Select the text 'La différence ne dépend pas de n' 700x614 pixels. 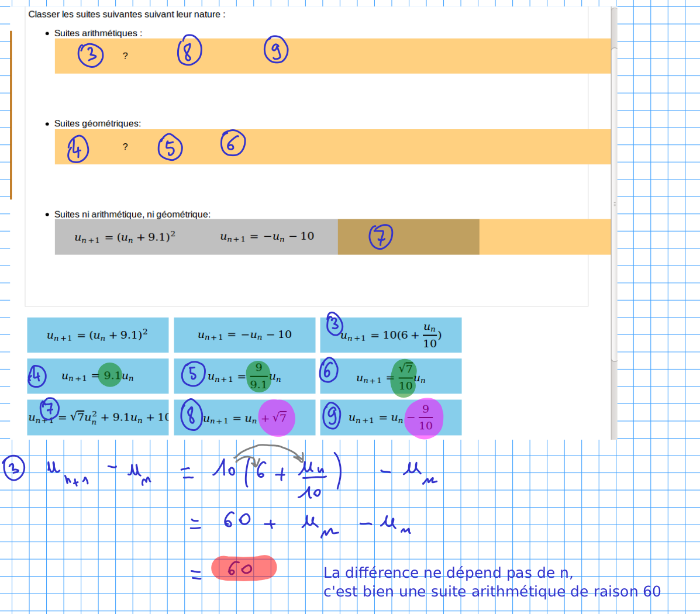448,573
